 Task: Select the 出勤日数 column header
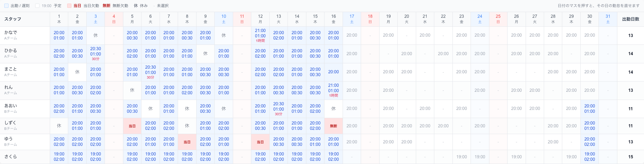pos(630,19)
